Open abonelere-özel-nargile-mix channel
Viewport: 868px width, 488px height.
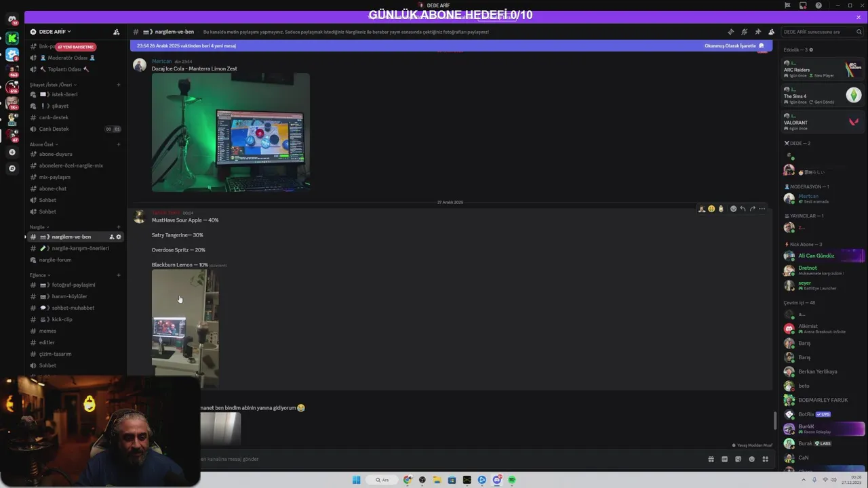pos(73,165)
